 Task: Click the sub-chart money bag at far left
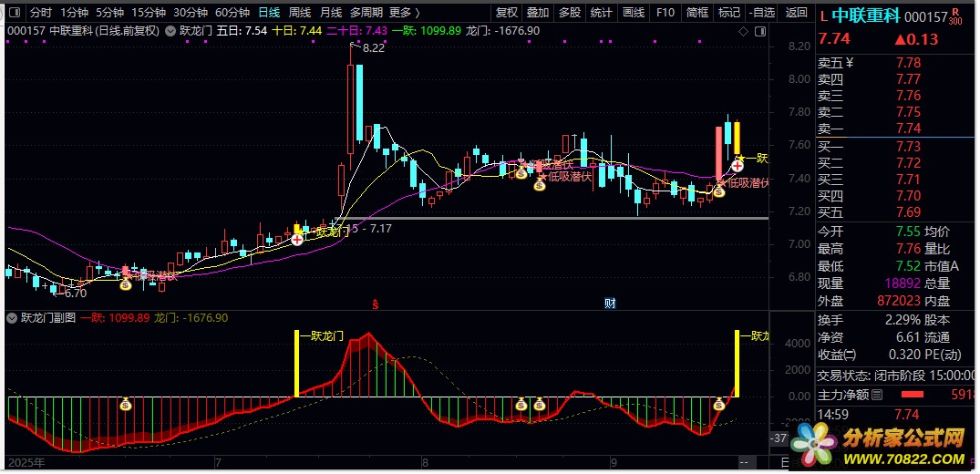point(126,405)
